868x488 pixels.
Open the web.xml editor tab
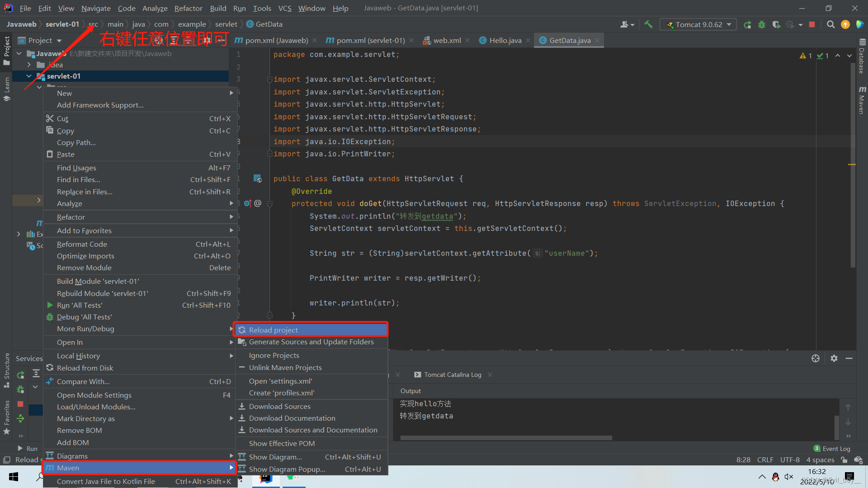442,40
